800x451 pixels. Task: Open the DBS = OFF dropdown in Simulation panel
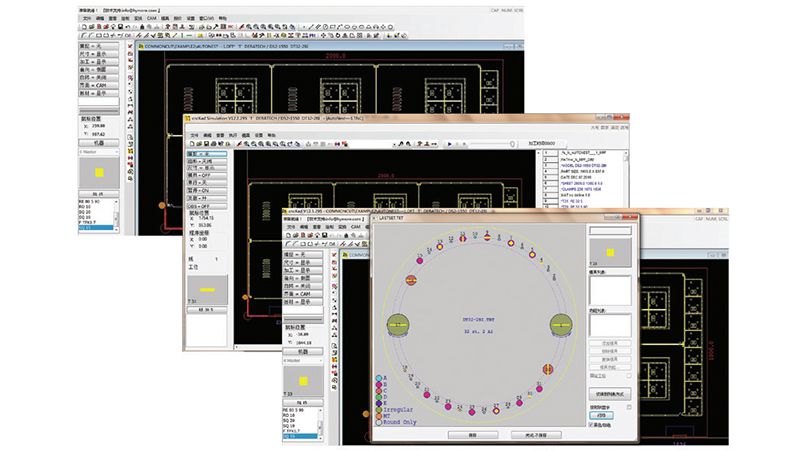pos(206,206)
